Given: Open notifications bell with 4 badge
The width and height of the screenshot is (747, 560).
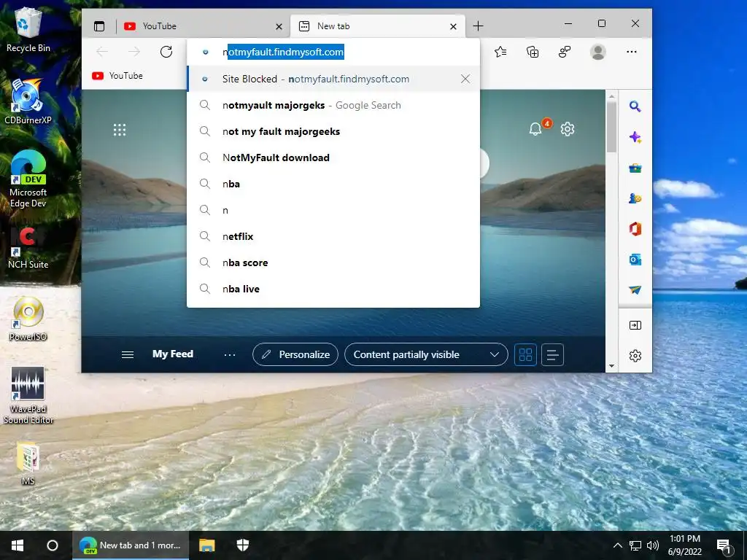Looking at the screenshot, I should pyautogui.click(x=536, y=128).
